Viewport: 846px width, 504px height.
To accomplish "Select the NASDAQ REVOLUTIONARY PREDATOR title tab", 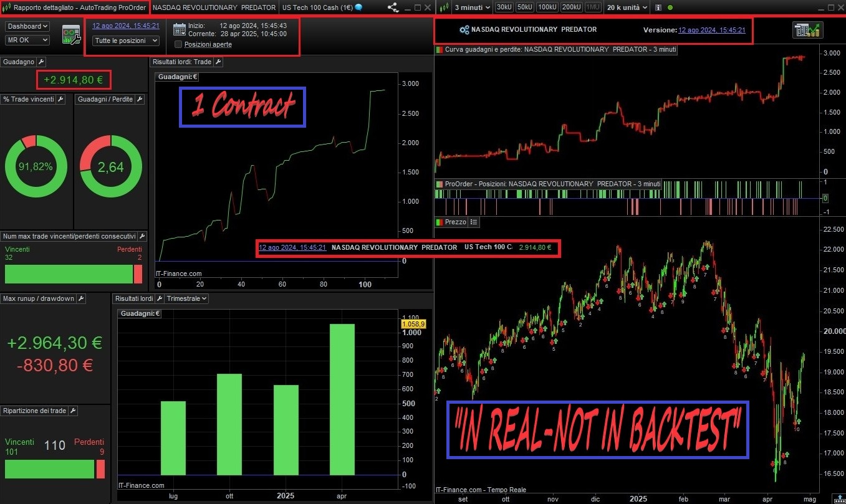I will 214,7.
